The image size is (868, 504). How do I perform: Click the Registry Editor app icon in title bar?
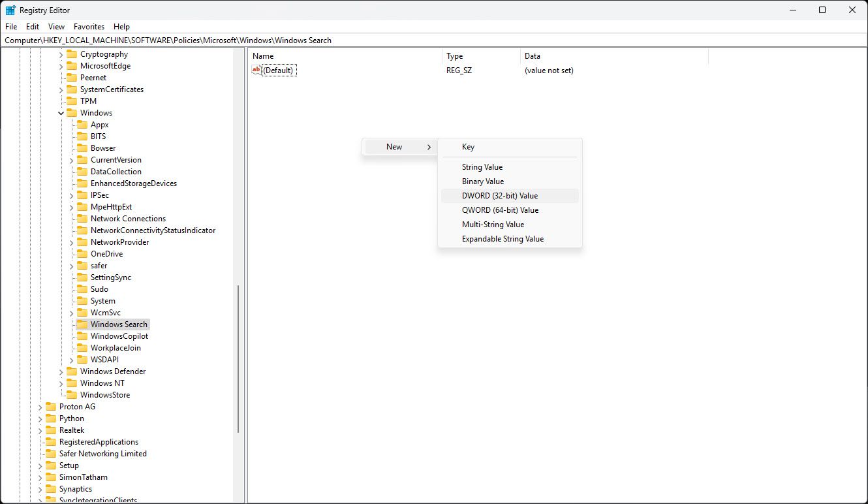[10, 10]
